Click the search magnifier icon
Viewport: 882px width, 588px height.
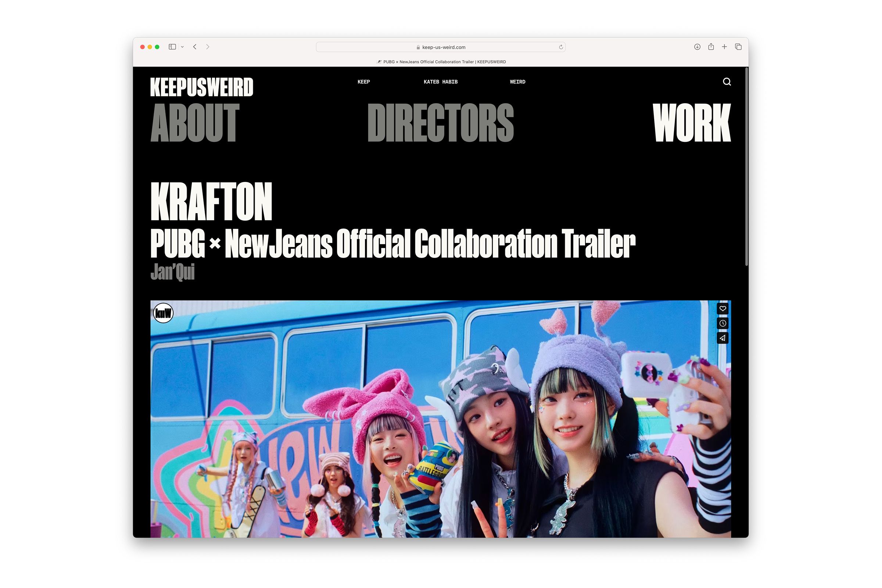(x=727, y=82)
